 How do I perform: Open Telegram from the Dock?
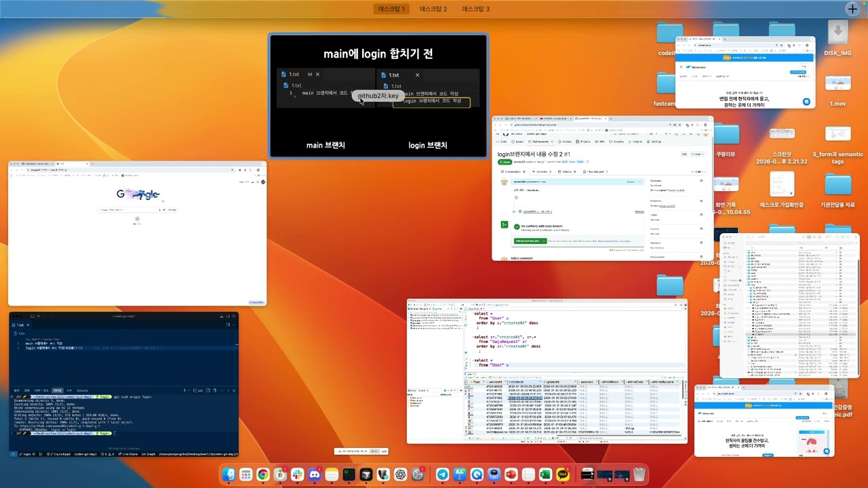click(442, 475)
